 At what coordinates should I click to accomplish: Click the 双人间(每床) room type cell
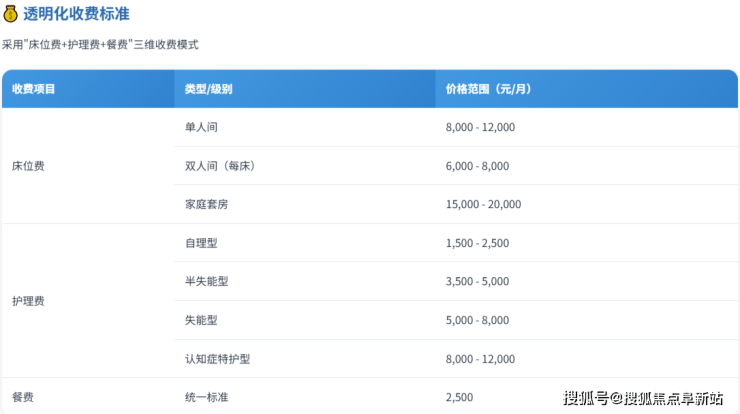221,166
